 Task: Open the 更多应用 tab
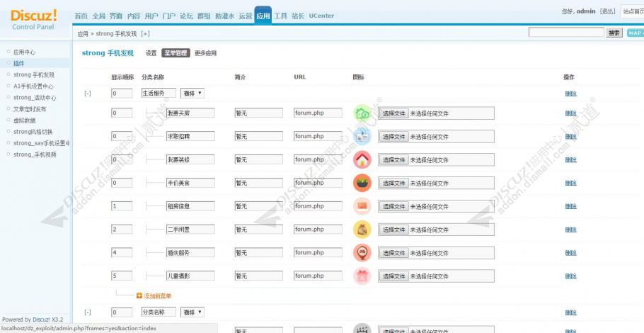click(x=205, y=53)
